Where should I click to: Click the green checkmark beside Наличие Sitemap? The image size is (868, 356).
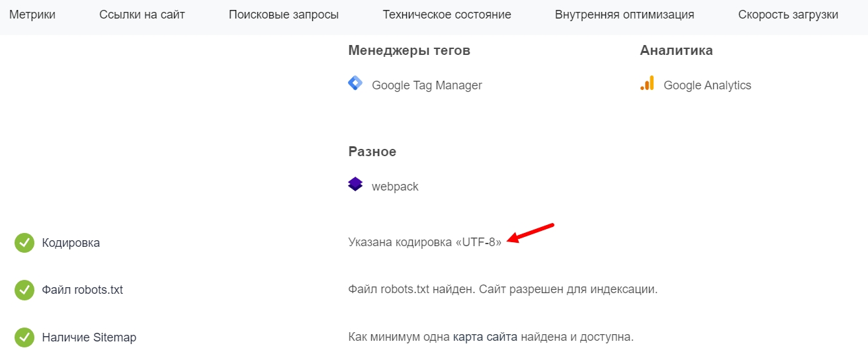coord(24,337)
